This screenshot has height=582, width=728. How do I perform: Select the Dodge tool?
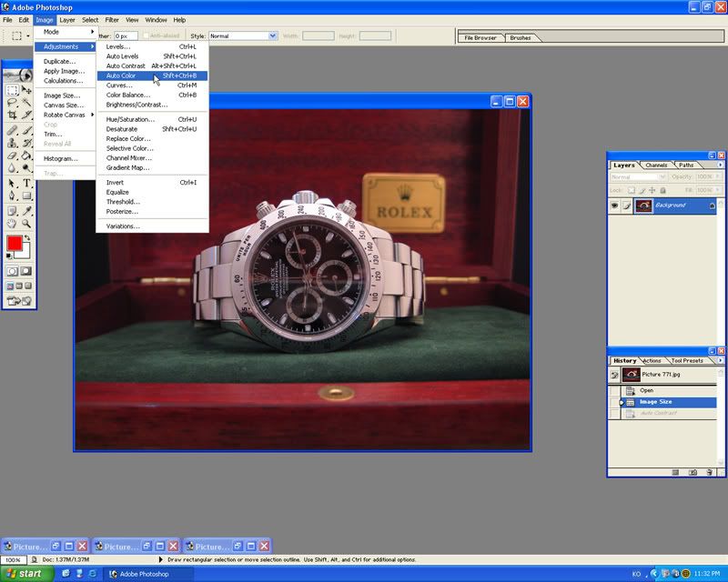click(26, 168)
